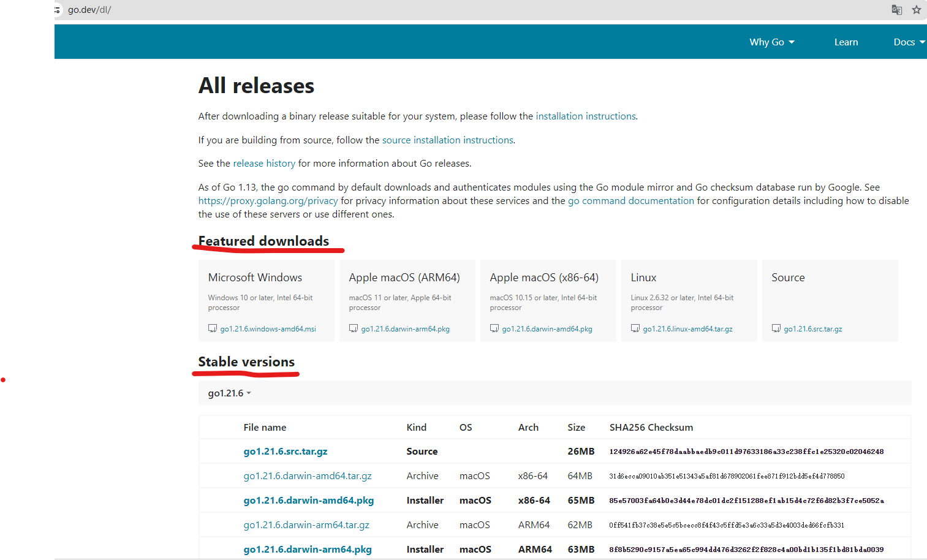Image resolution: width=927 pixels, height=560 pixels.
Task: Collapse the go1.21.6 stable version section
Action: pos(229,393)
